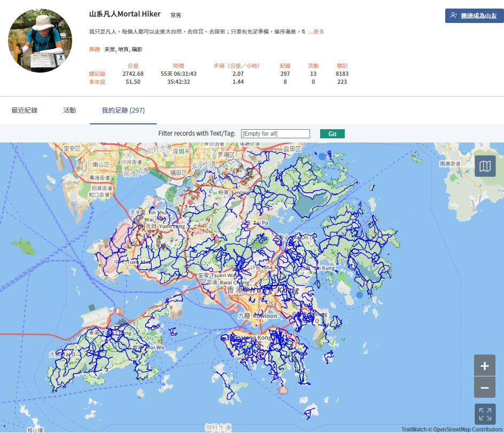Enter fullscreen map view

(x=485, y=414)
